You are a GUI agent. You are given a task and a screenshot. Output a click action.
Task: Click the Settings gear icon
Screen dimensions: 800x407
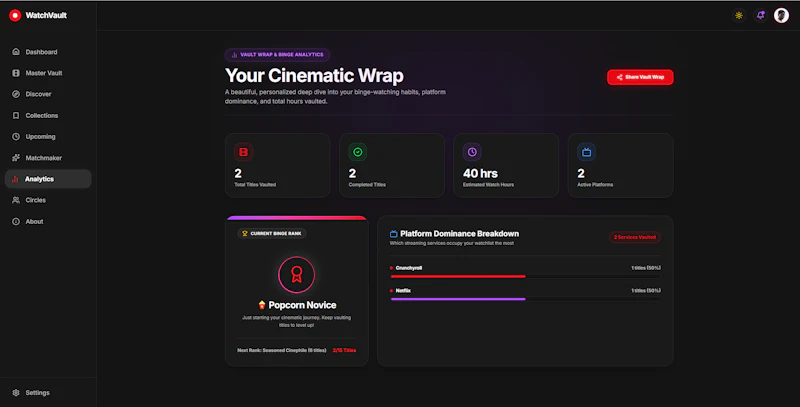[16, 393]
